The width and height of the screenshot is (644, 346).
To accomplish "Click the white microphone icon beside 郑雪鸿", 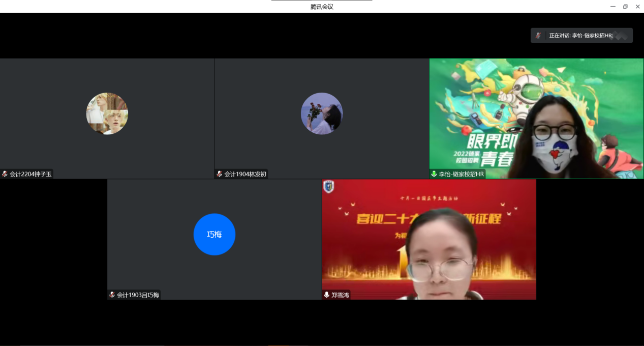I will 327,295.
